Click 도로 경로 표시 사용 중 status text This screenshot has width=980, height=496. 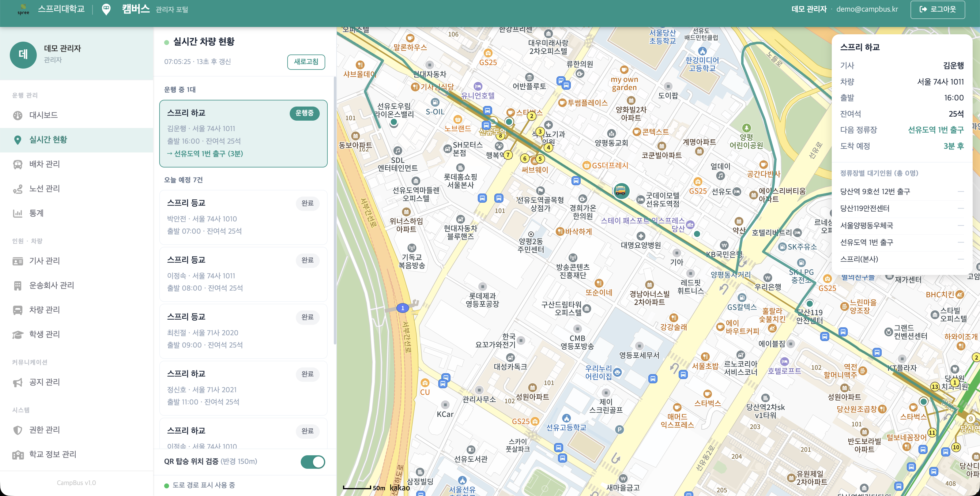(204, 485)
